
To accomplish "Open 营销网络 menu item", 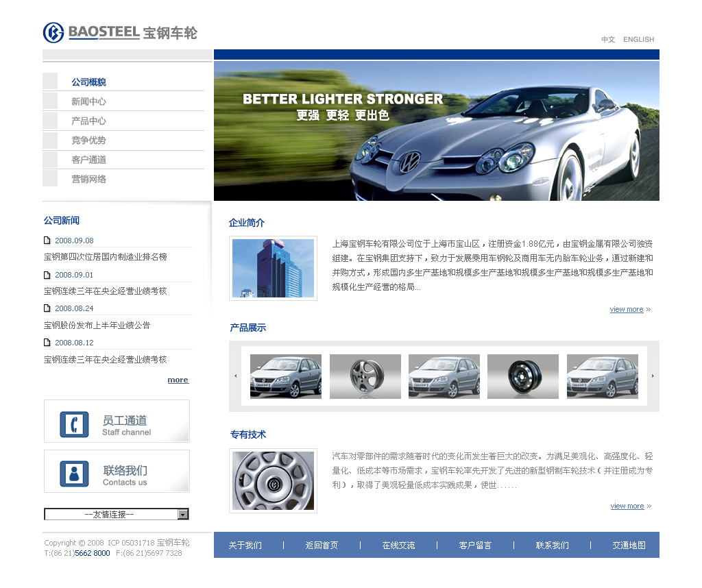I will point(88,179).
